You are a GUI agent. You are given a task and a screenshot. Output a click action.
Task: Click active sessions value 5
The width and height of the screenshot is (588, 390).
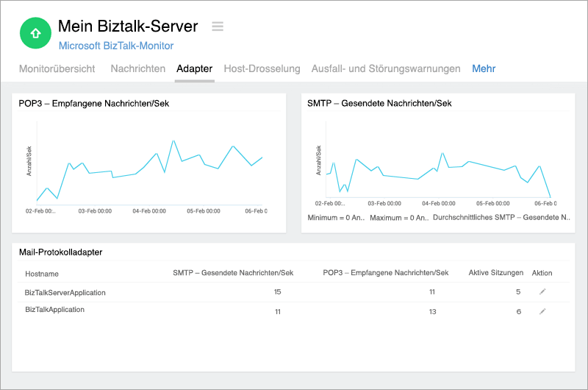point(518,291)
